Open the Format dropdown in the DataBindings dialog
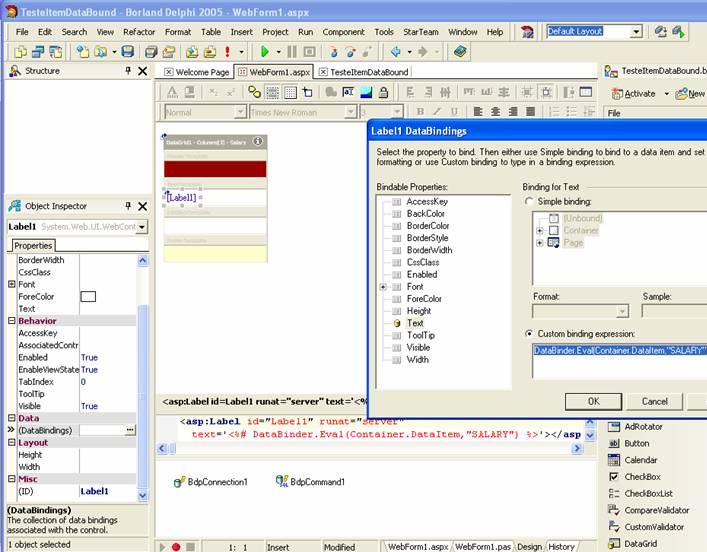This screenshot has height=552, width=707. coord(622,311)
